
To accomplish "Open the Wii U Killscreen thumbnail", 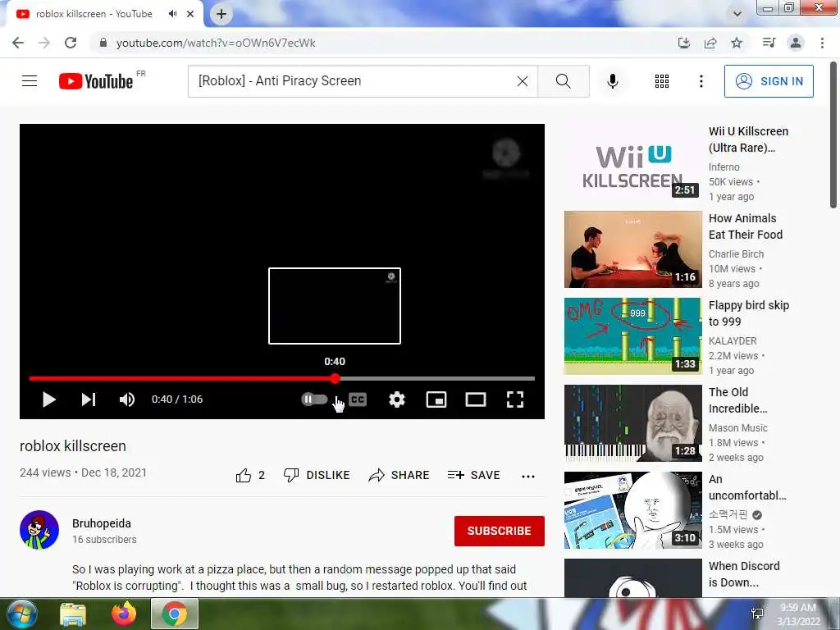I will pyautogui.click(x=632, y=162).
